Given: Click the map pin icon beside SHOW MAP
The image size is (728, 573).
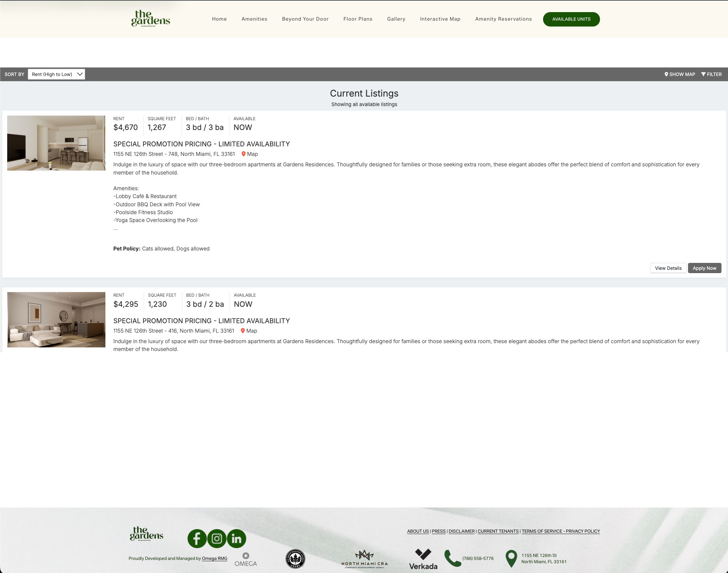Looking at the screenshot, I should (x=666, y=74).
